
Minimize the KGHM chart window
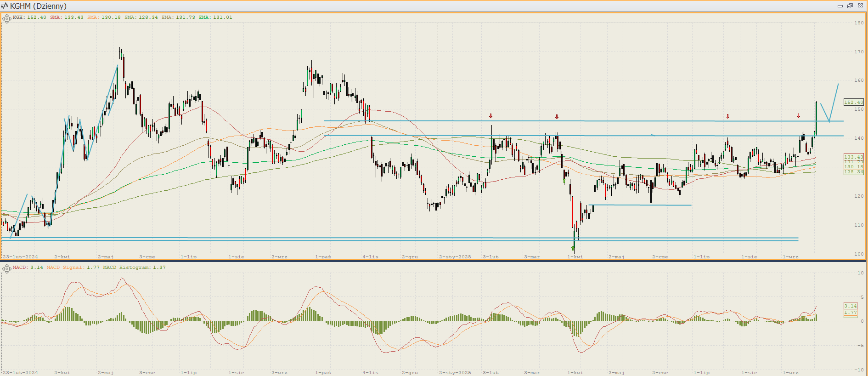coord(840,6)
